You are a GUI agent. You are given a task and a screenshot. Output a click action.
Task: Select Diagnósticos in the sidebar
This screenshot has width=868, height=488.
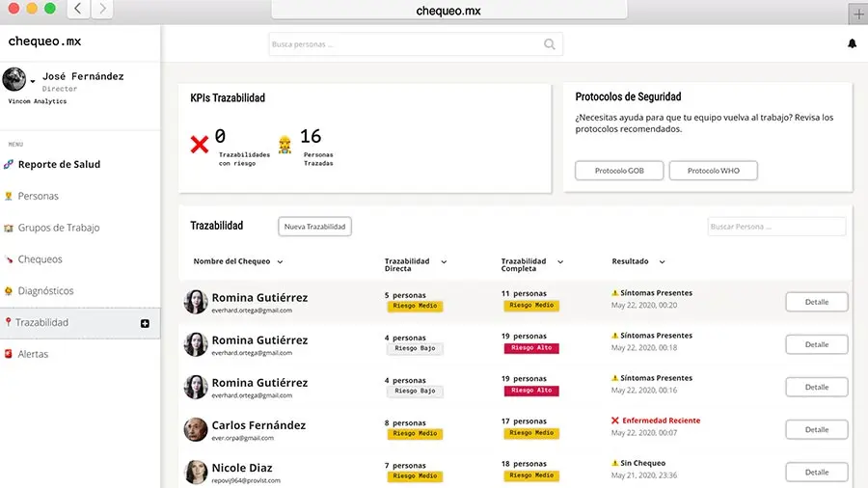(45, 290)
